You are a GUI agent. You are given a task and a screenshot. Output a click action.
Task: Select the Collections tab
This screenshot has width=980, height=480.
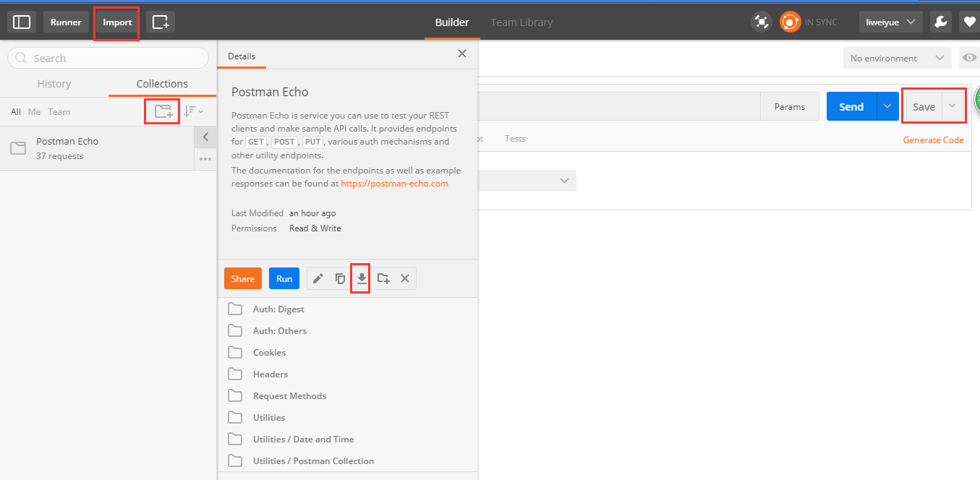point(162,84)
